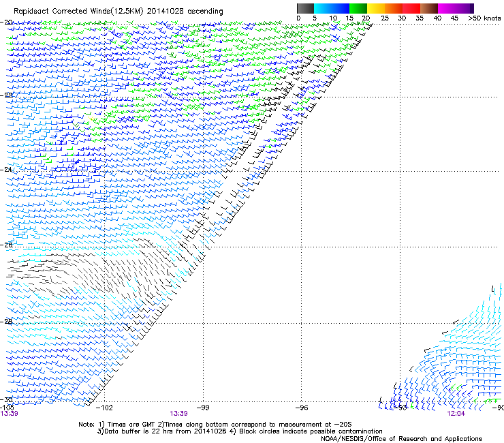Click the '10' legend scale label
The width and height of the screenshot is (504, 443).
click(x=333, y=18)
